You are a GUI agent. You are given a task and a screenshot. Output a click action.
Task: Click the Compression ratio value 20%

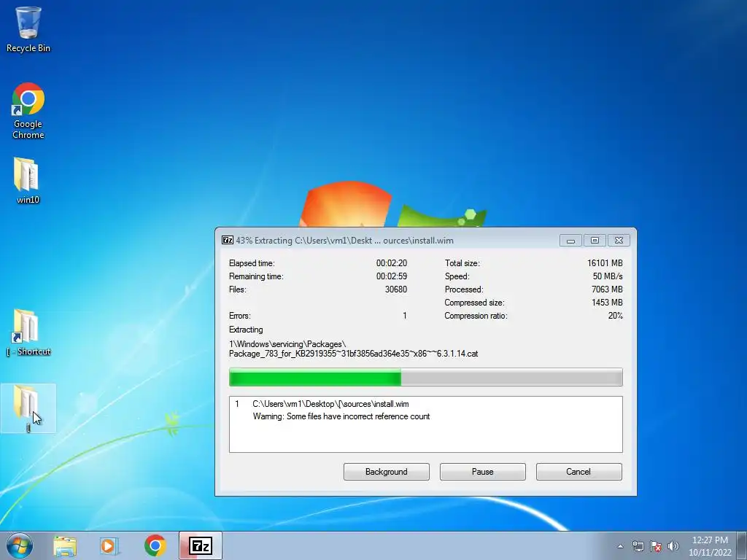pyautogui.click(x=615, y=316)
